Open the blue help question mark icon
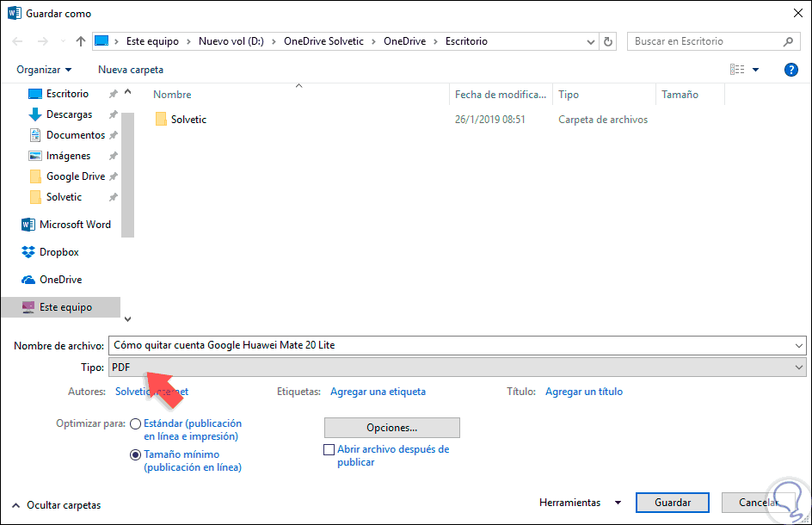This screenshot has width=812, height=525. tap(790, 70)
